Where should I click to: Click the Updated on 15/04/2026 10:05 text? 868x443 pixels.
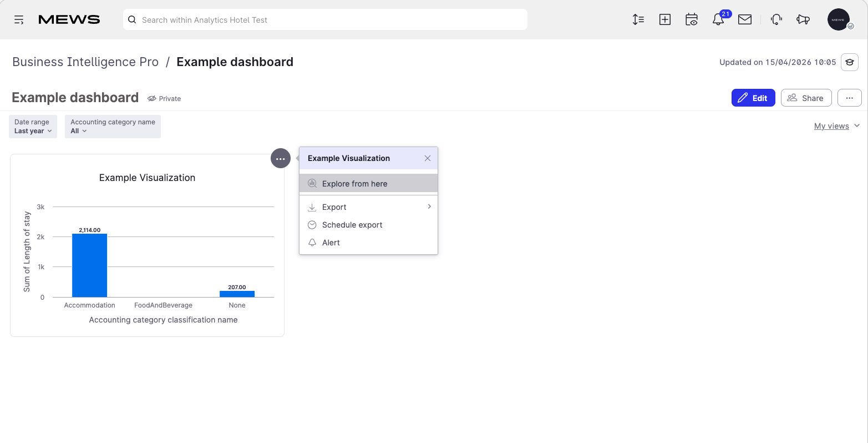coord(778,62)
